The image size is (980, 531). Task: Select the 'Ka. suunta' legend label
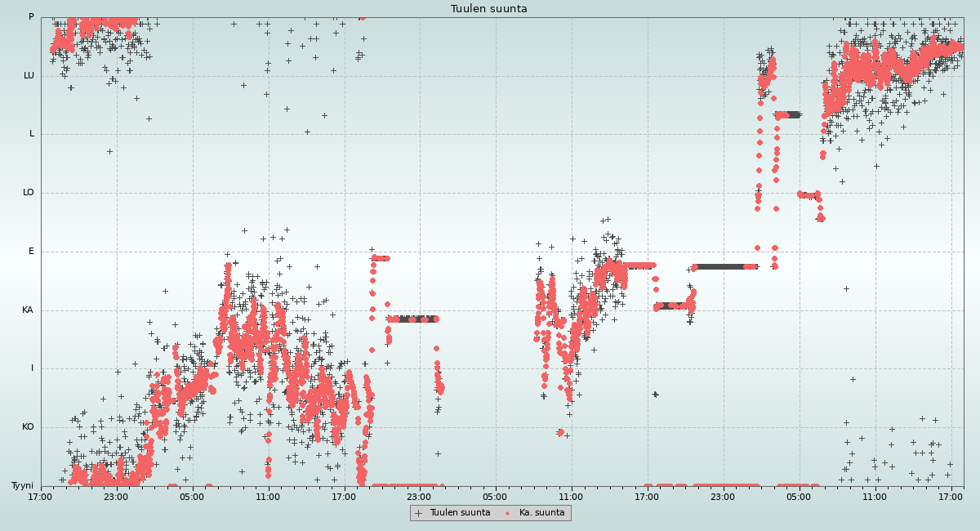541,513
